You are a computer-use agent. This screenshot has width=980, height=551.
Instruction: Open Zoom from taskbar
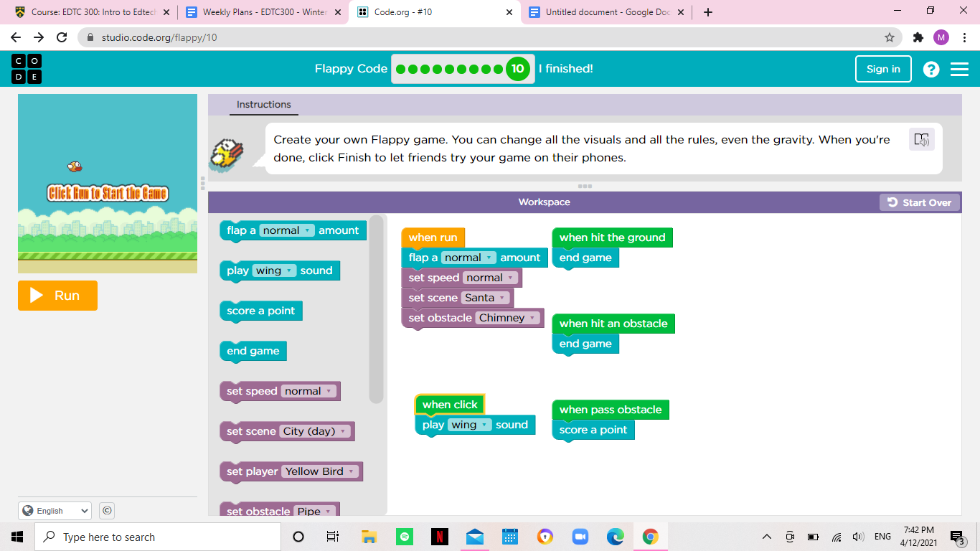click(580, 537)
